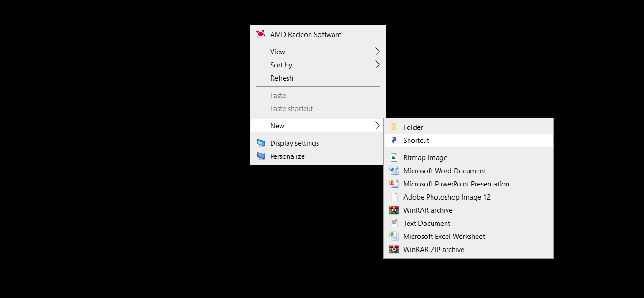Click the New submenu chevron

tap(377, 126)
